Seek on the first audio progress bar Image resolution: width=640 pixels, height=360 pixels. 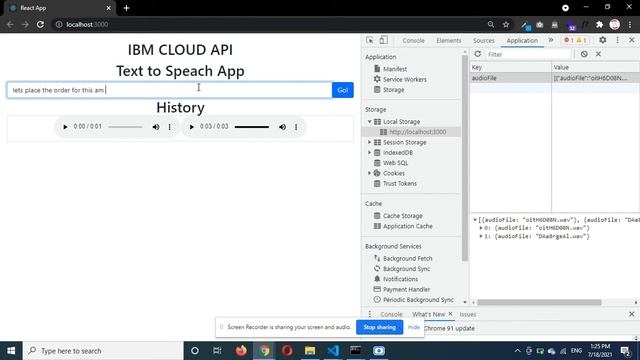coord(125,127)
